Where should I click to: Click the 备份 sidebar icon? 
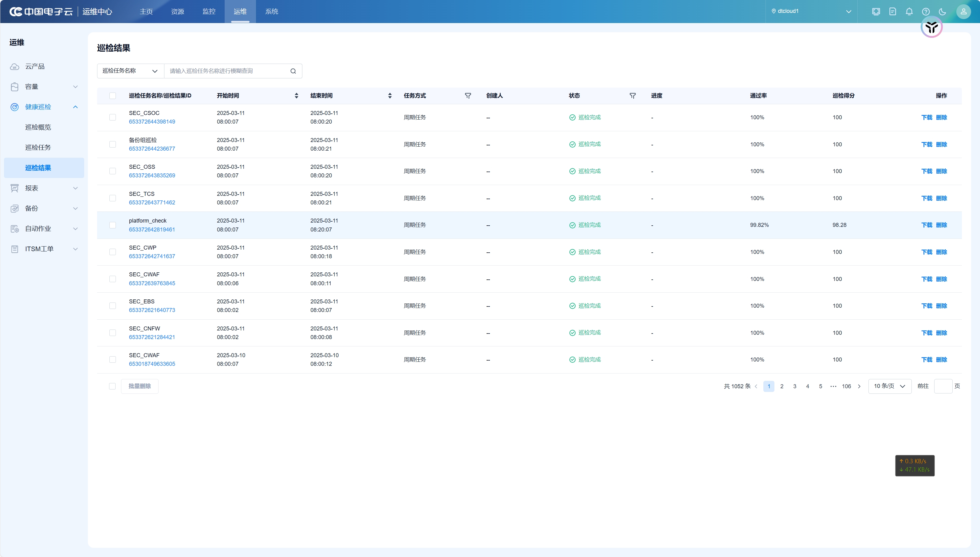click(x=14, y=208)
